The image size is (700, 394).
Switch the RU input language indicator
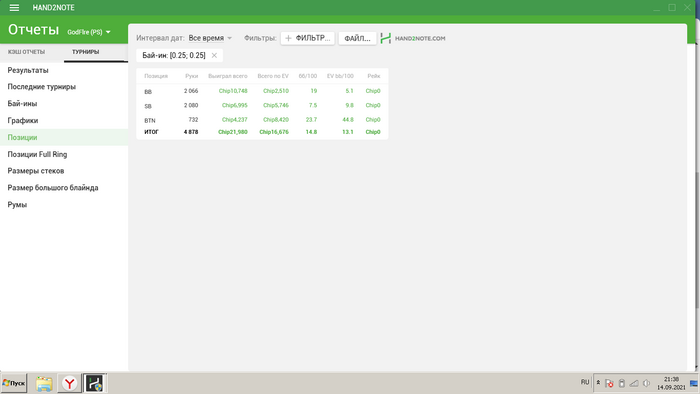(585, 382)
